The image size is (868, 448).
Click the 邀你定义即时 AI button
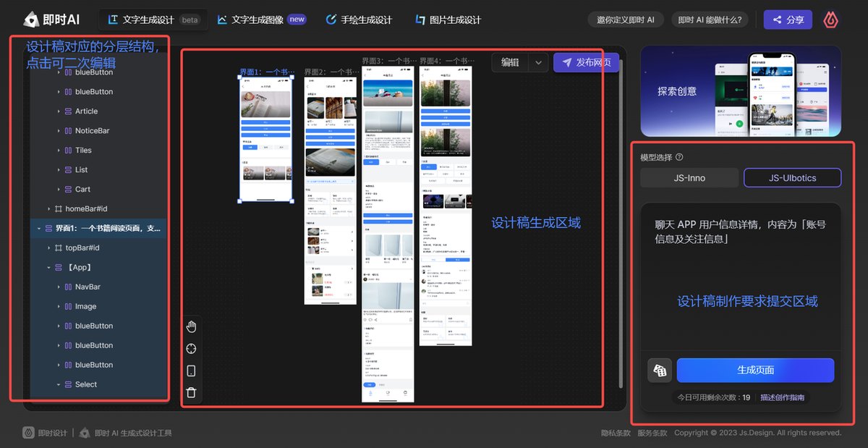tap(626, 20)
